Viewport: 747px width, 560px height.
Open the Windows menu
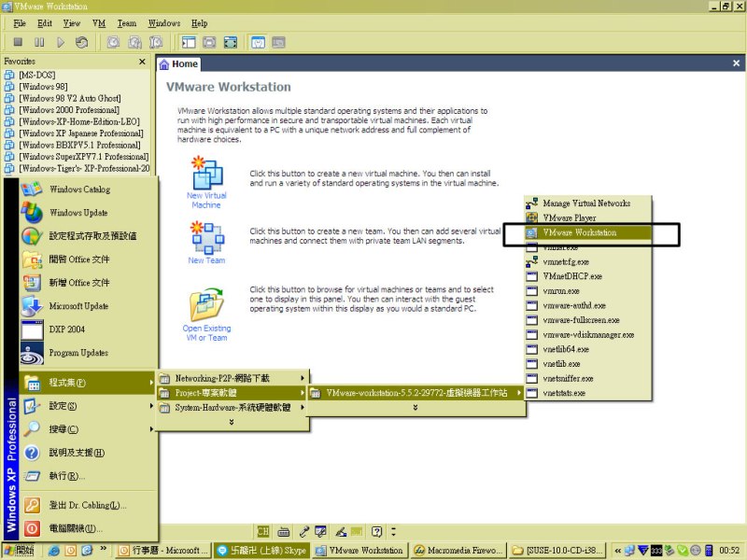pyautogui.click(x=164, y=23)
